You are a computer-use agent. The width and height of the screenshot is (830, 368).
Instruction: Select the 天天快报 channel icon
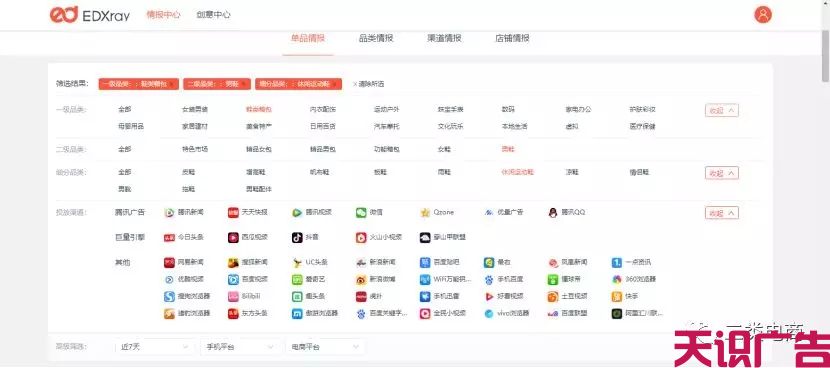coord(233,212)
